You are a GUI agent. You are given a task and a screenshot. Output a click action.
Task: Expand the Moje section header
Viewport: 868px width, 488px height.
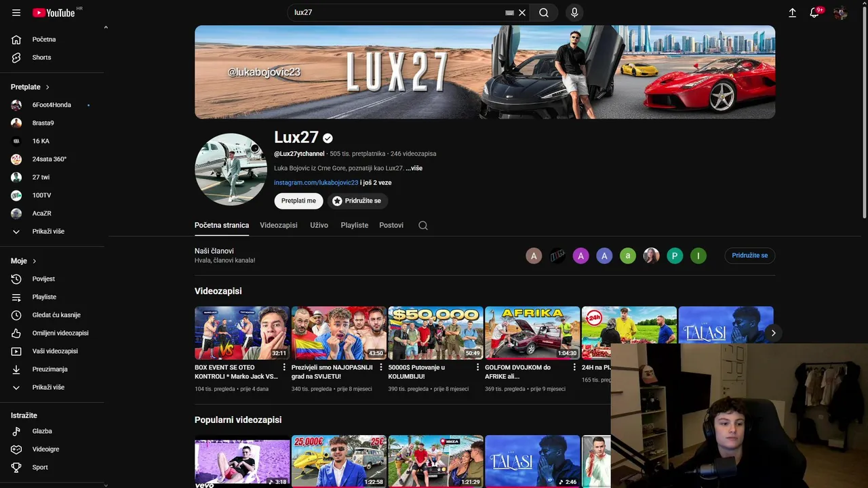(24, 261)
